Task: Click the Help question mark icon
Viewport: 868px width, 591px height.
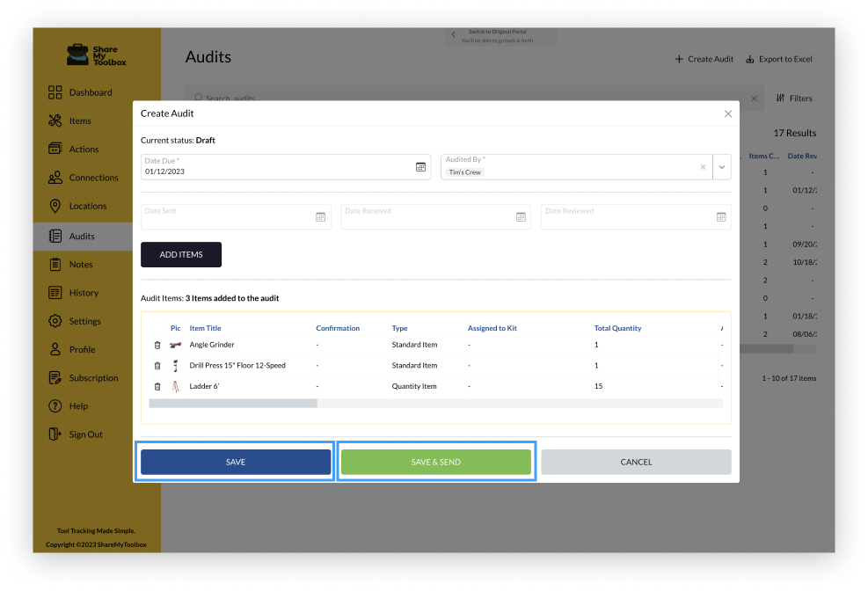Action: coord(54,405)
